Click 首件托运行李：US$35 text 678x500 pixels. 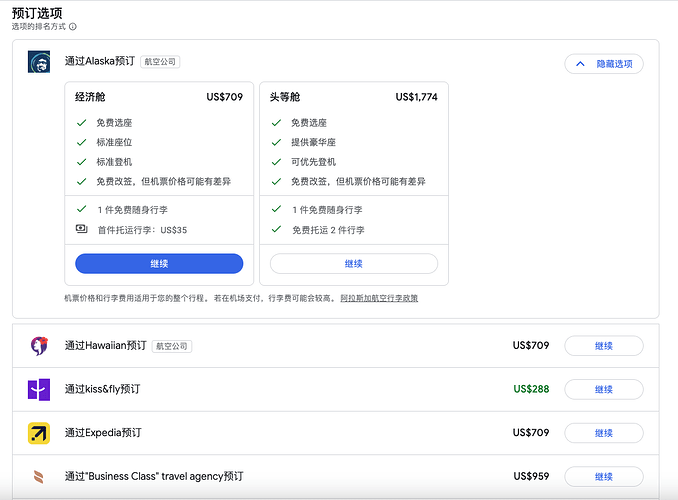click(142, 230)
